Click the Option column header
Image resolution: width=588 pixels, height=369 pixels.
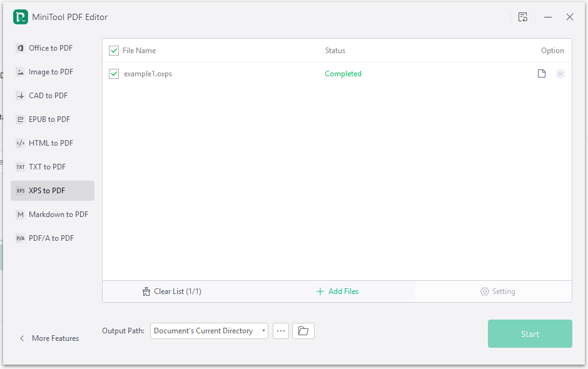(552, 51)
